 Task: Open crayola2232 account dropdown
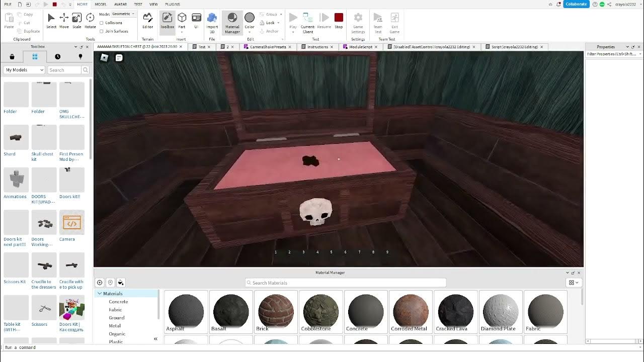628,4
